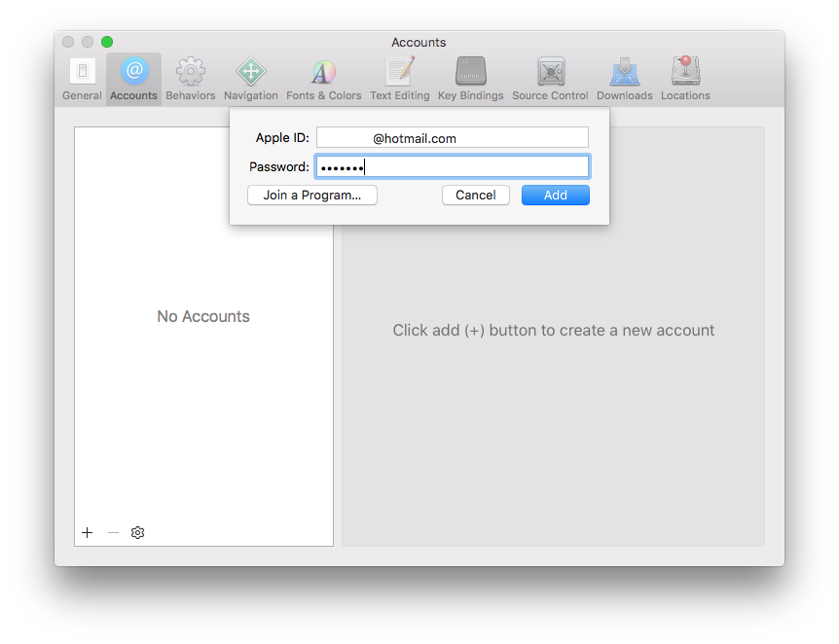
Task: Open Key Bindings preferences
Action: [471, 79]
